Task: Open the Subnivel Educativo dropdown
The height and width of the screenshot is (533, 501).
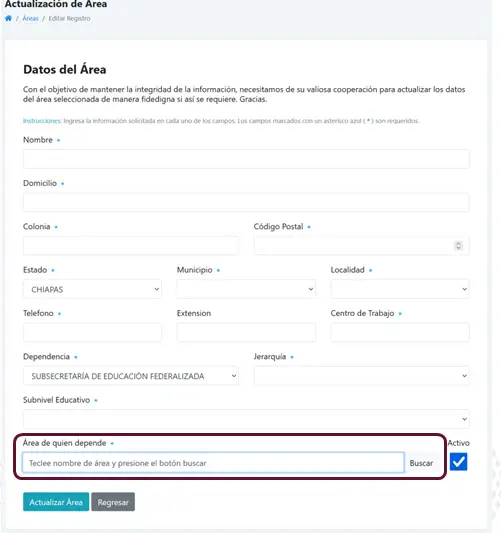Action: [x=246, y=419]
